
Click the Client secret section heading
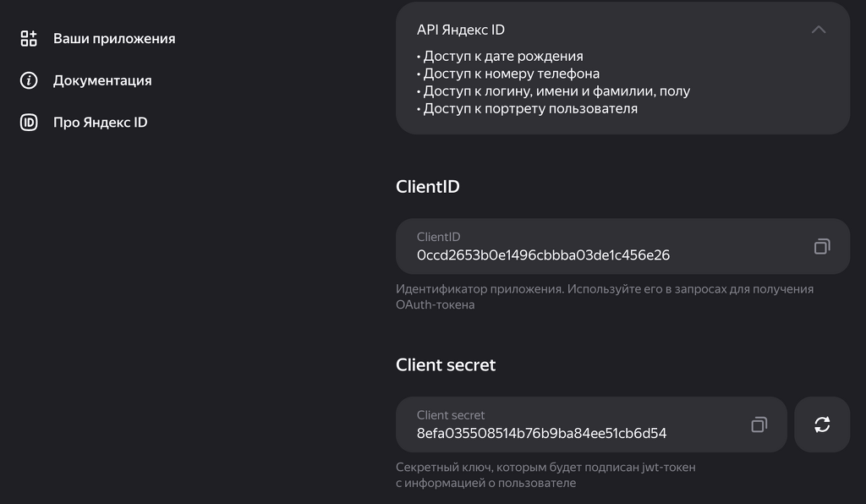tap(446, 364)
